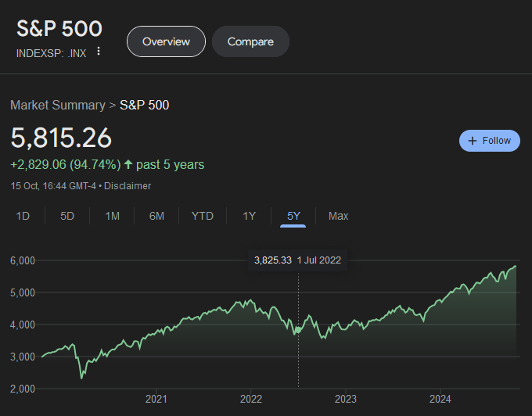The width and height of the screenshot is (532, 416).
Task: Open the Overview tab
Action: [x=166, y=41]
